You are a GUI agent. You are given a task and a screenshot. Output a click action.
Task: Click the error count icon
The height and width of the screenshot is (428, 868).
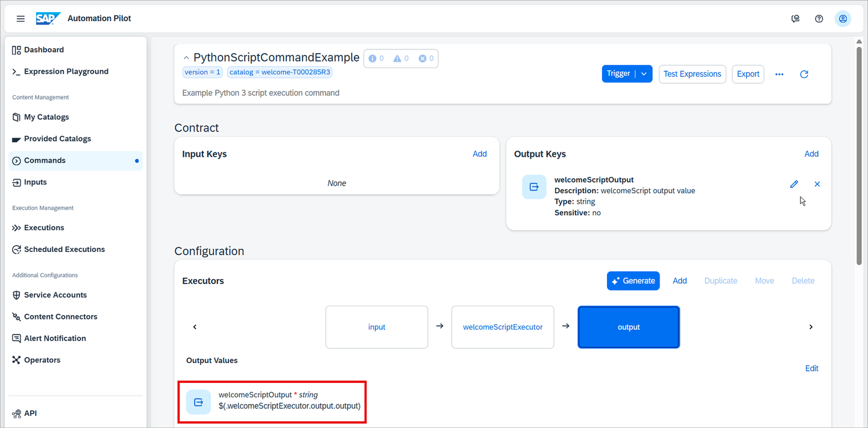[423, 58]
